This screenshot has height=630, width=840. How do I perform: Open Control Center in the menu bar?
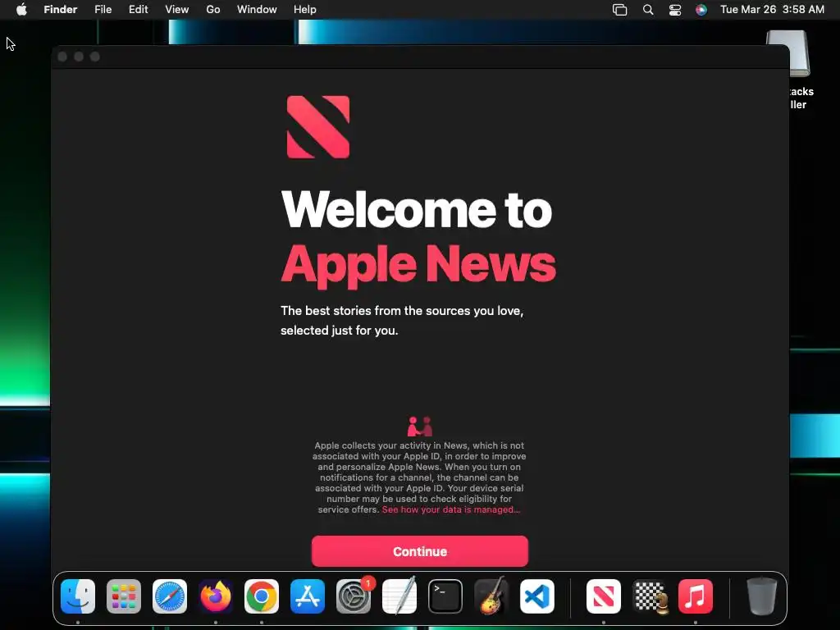[675, 10]
